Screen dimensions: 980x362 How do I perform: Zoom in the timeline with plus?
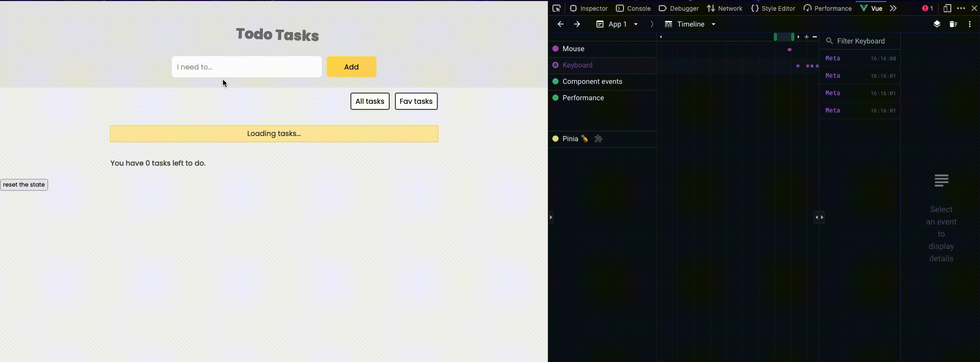[x=807, y=37]
